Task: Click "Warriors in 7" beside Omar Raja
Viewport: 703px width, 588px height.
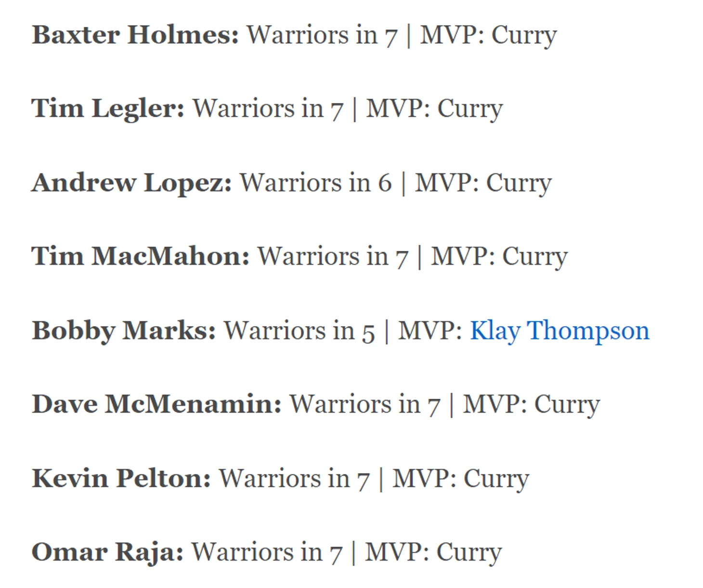Action: (x=267, y=552)
